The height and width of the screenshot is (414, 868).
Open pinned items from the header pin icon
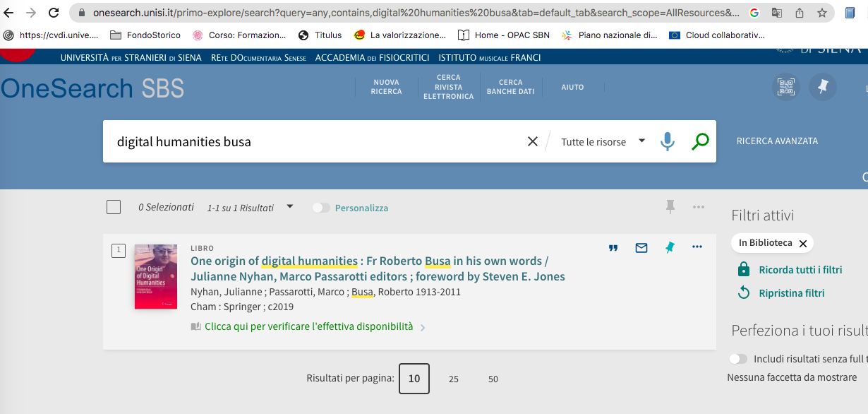[x=823, y=87]
